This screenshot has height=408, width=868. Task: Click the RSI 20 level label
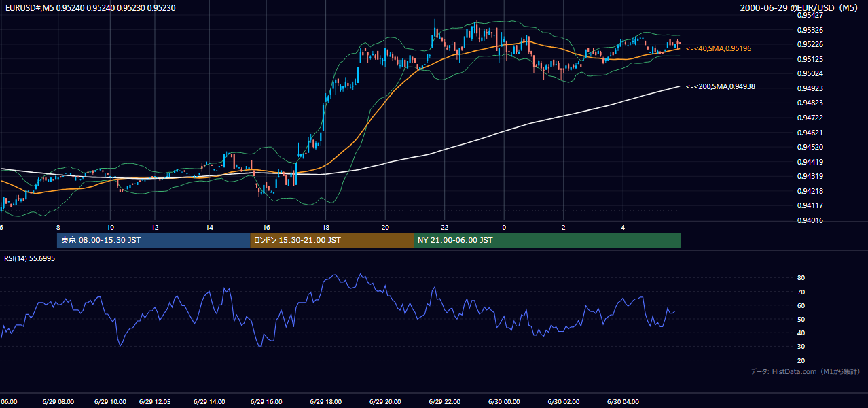click(x=801, y=360)
